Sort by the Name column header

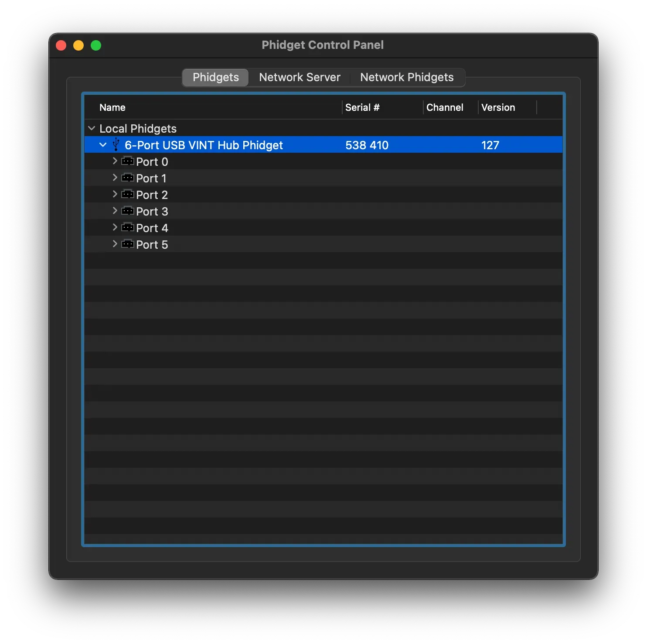point(213,107)
